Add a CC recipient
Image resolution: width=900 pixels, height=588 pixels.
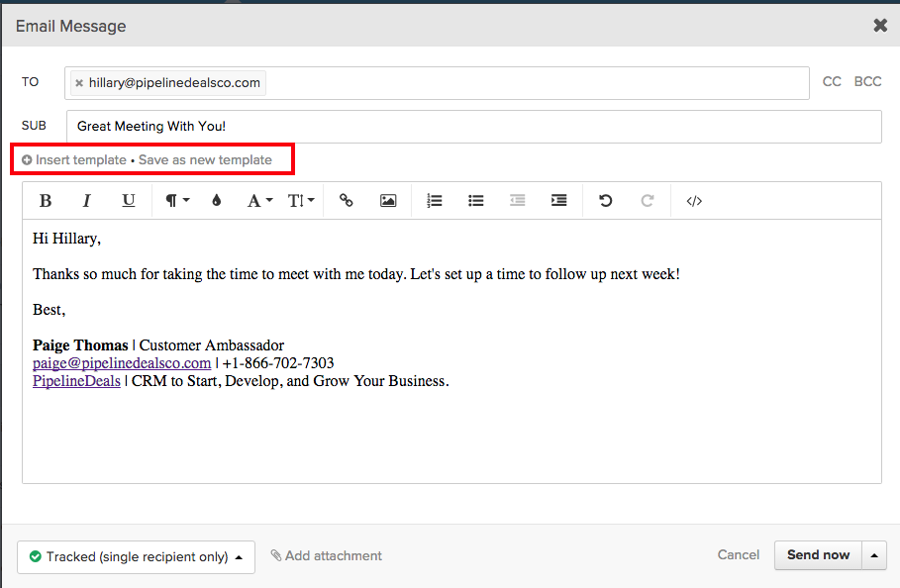coord(832,81)
